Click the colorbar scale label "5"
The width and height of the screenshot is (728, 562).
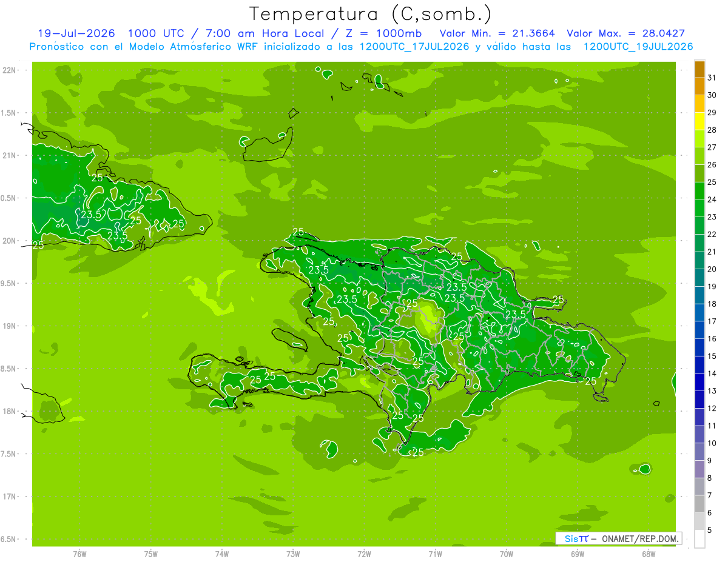click(710, 530)
